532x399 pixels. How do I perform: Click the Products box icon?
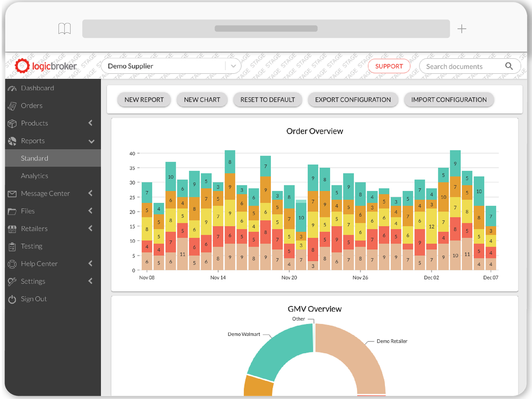point(12,123)
